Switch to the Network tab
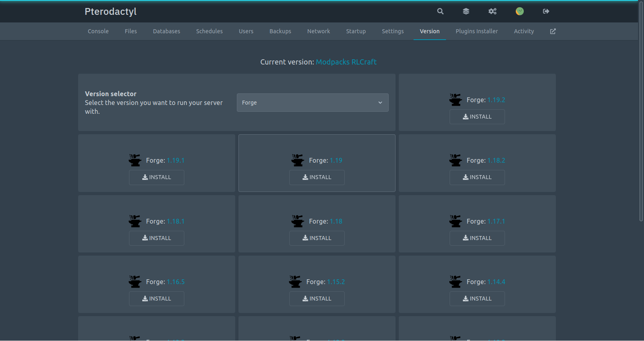 [x=319, y=31]
